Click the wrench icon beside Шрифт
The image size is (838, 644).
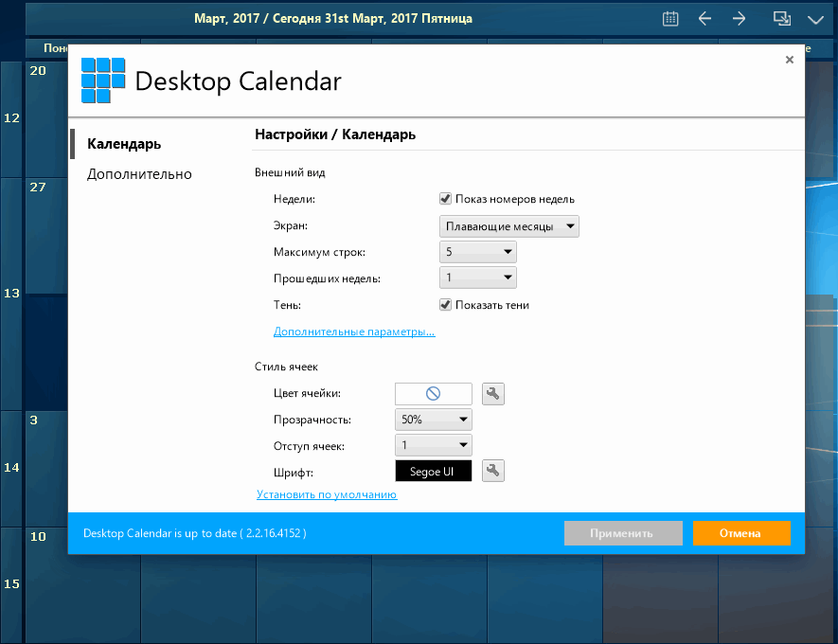point(492,471)
